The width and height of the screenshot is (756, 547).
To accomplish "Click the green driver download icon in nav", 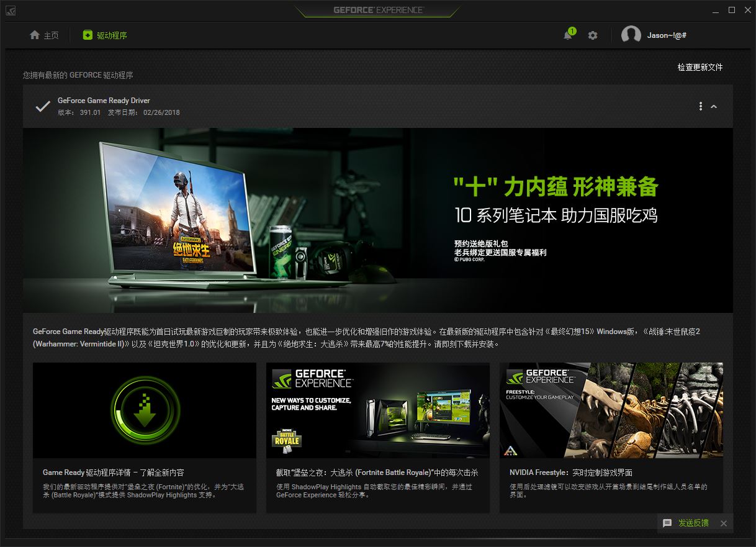I will (x=88, y=35).
